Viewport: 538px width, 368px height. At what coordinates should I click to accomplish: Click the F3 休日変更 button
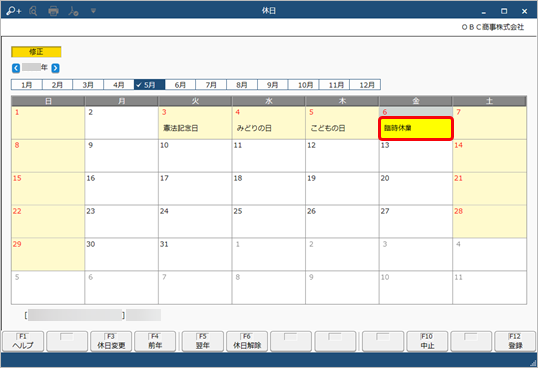111,341
